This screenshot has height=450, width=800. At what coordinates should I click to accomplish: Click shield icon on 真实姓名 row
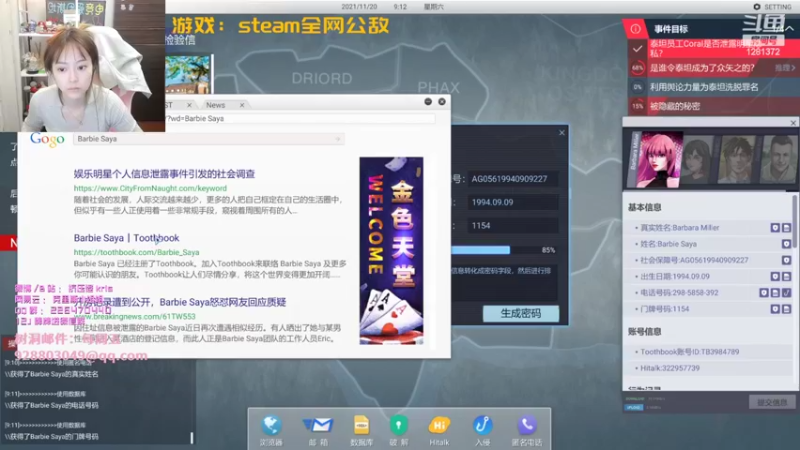[775, 228]
